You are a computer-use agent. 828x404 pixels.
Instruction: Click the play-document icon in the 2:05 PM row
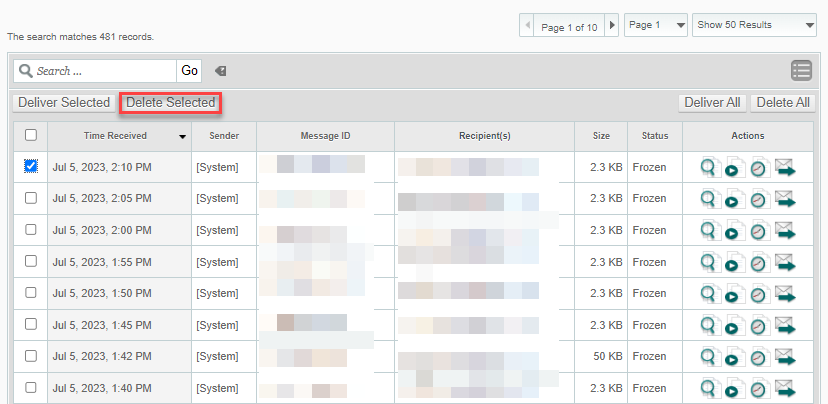click(735, 201)
